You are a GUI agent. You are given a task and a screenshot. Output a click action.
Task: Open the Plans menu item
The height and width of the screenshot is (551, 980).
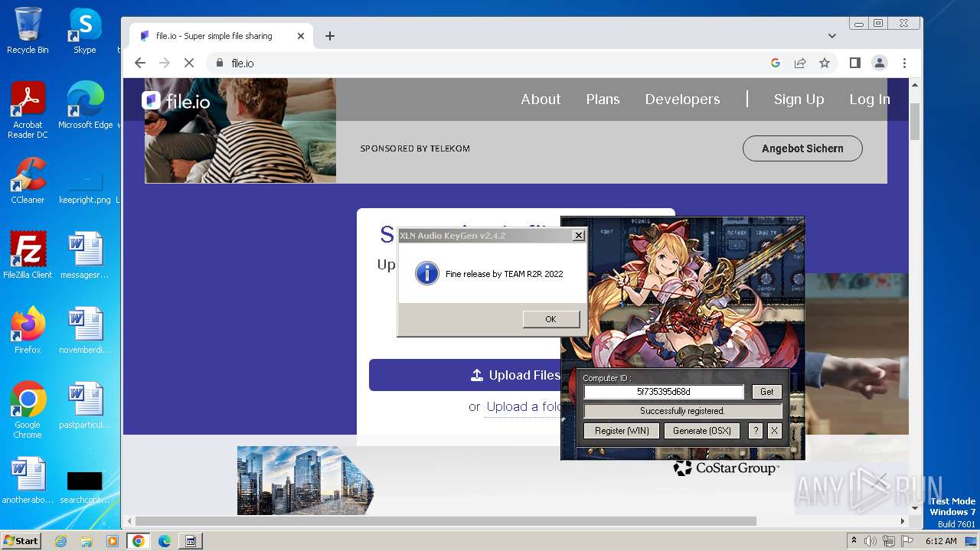coord(603,99)
